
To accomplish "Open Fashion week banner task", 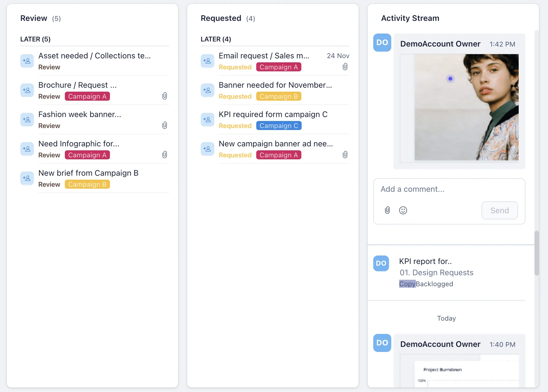I will (x=80, y=114).
